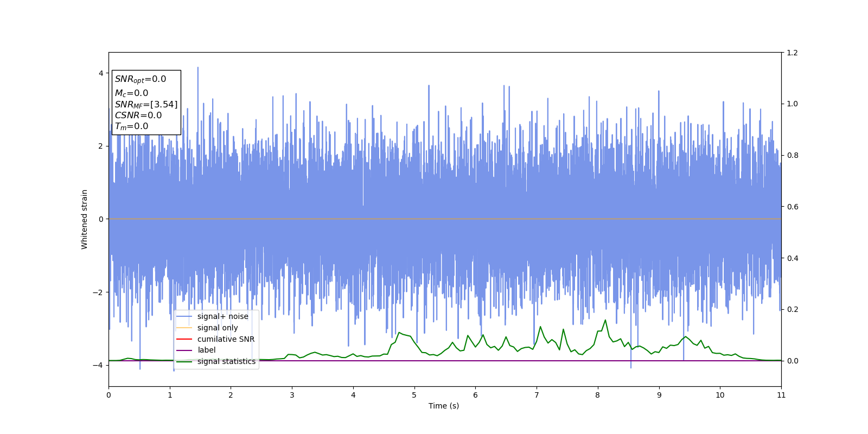Click the 'Time (s)' x-axis label
Image resolution: width=868 pixels, height=434 pixels.
[444, 406]
